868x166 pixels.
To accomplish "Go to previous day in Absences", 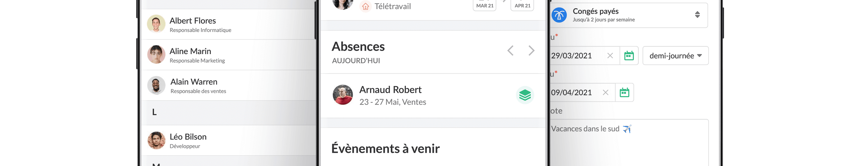I will click(x=511, y=50).
